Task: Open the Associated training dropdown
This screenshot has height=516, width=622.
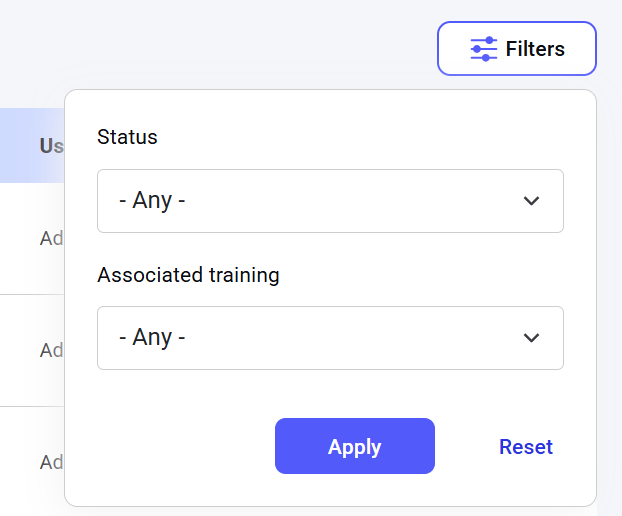Action: coord(330,338)
